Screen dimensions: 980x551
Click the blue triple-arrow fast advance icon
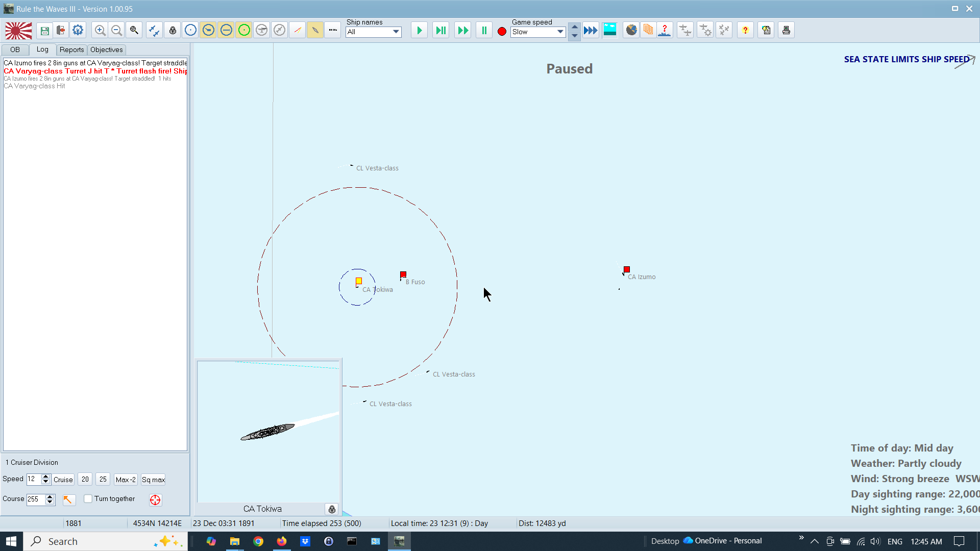[591, 31]
